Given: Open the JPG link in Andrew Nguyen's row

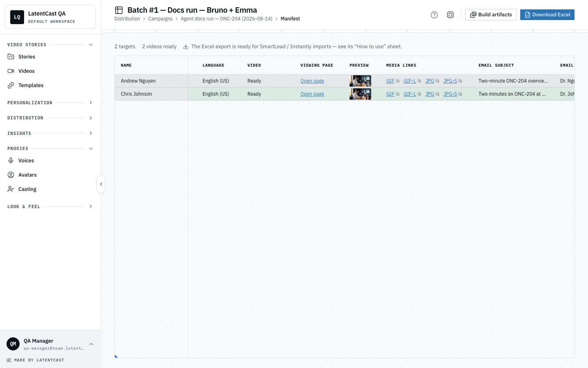Looking at the screenshot, I should pos(430,81).
